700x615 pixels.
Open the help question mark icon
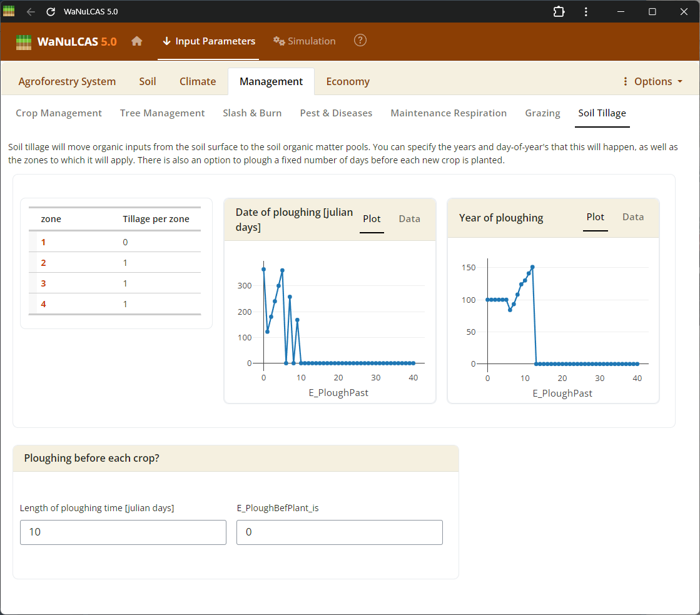(360, 41)
